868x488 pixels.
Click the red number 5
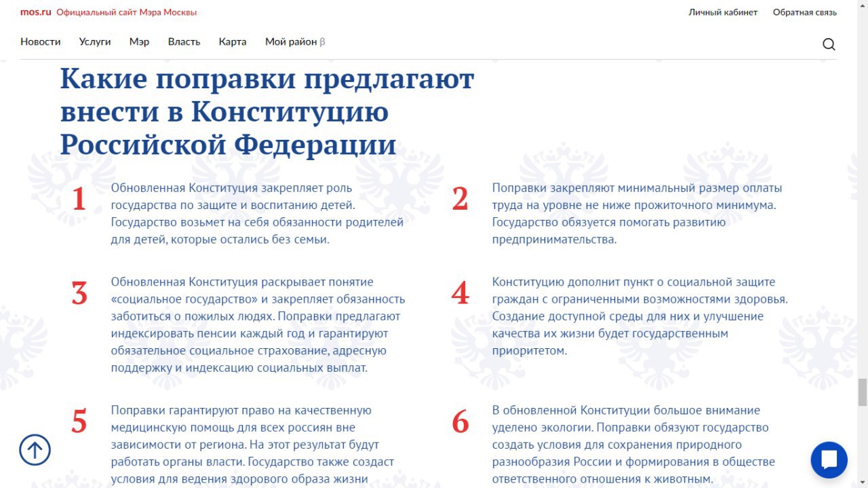(79, 422)
